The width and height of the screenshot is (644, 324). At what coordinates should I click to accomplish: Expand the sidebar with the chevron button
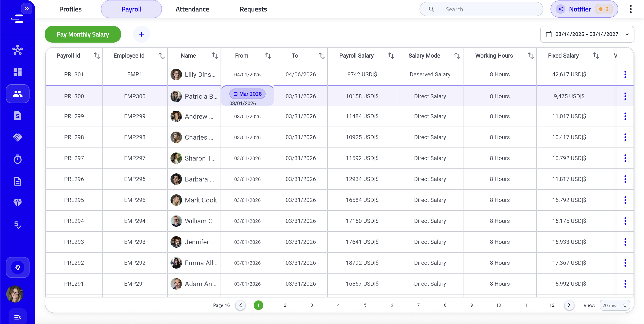pyautogui.click(x=27, y=8)
